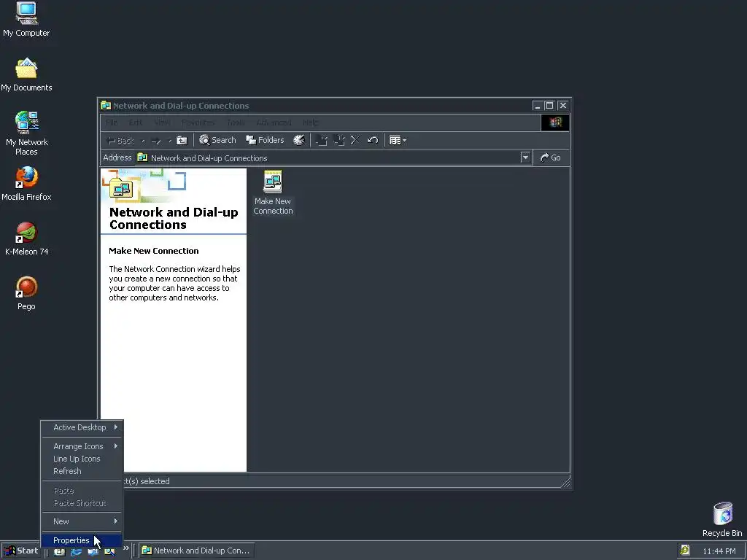
Task: Expand the Address bar dropdown
Action: 525,157
